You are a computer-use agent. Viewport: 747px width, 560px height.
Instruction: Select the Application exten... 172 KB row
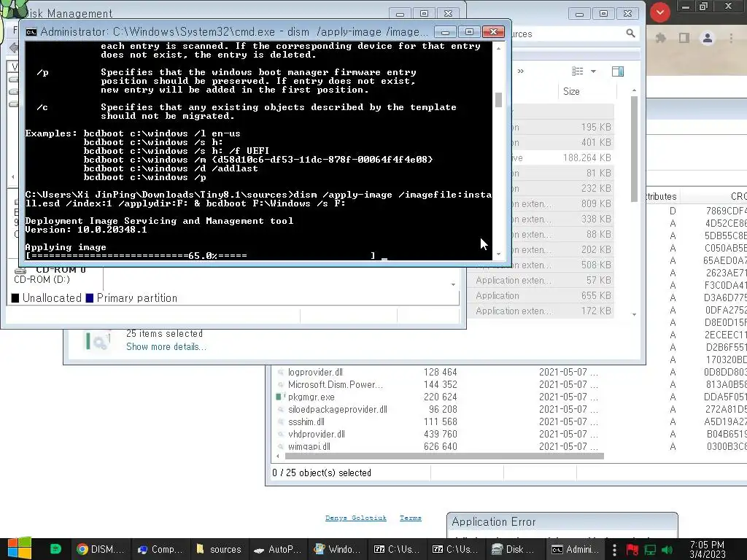[541, 311]
